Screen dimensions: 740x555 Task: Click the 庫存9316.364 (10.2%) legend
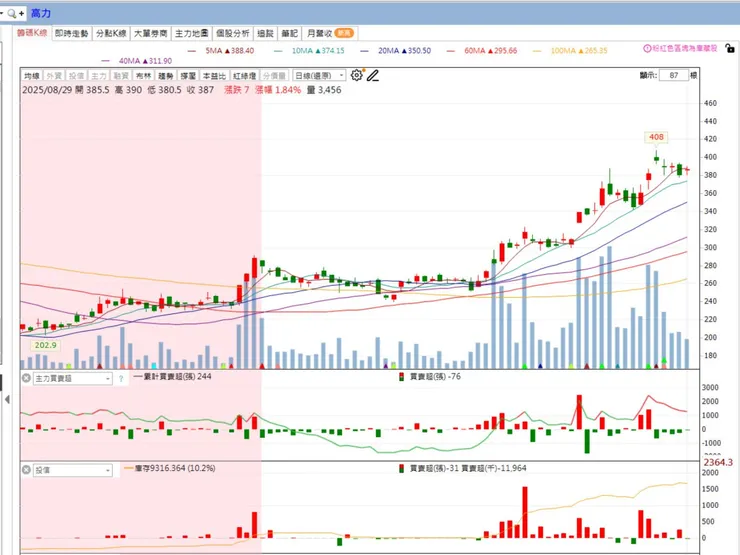click(x=170, y=468)
